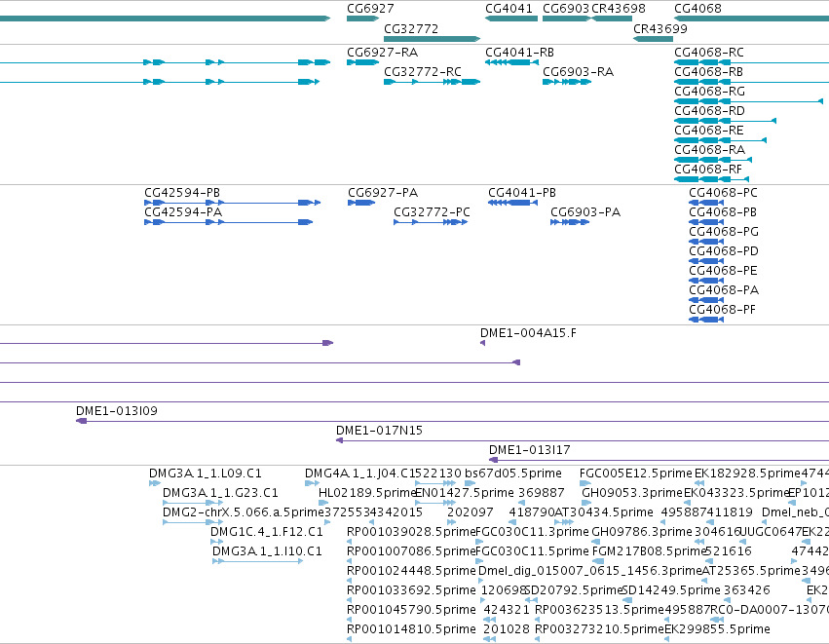This screenshot has height=644, width=829.
Task: Select the CG32772 gene feature
Action: pos(432,39)
